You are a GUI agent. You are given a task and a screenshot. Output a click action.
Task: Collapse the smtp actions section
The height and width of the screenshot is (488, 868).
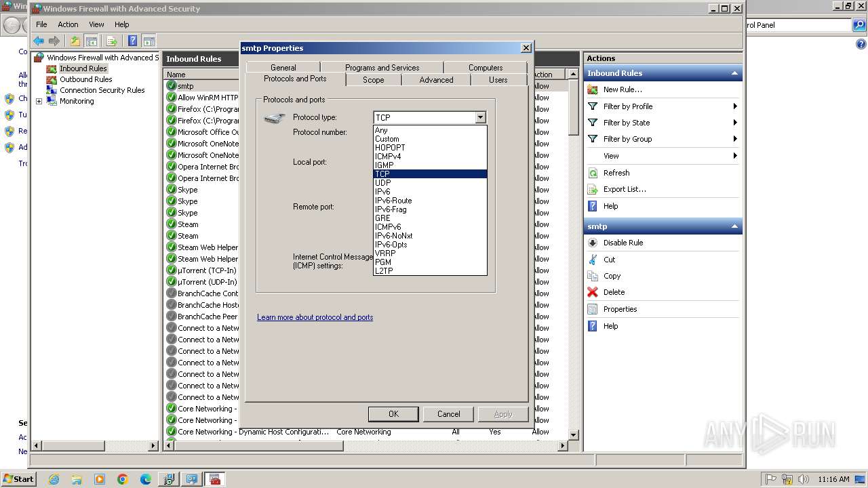click(734, 226)
